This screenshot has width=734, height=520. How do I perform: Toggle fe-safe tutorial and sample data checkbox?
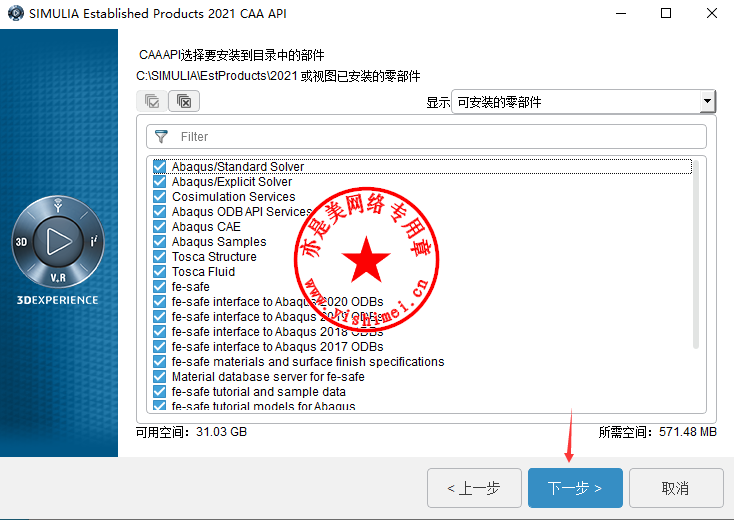(x=160, y=391)
